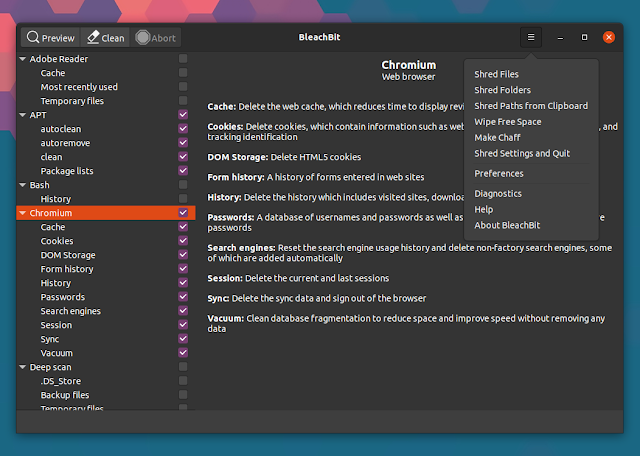Select Wipe Free Space menu entry

click(507, 122)
